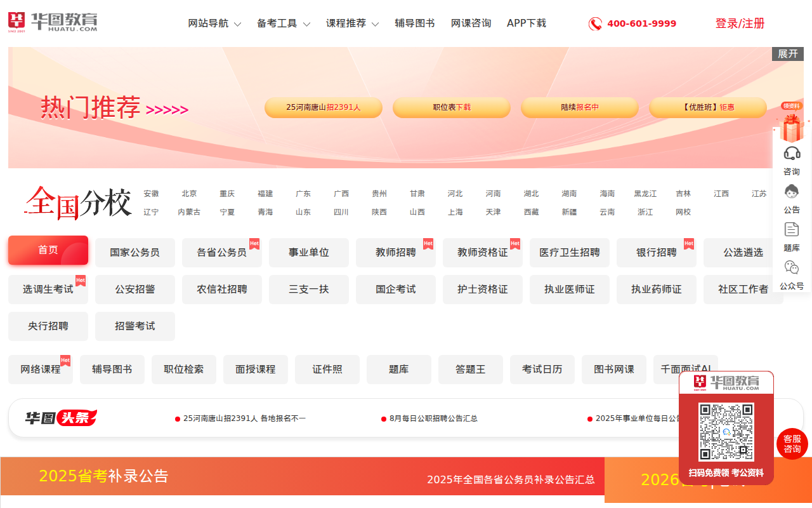Image resolution: width=812 pixels, height=508 pixels.
Task: Select the 上海 branch link
Action: 455,212
